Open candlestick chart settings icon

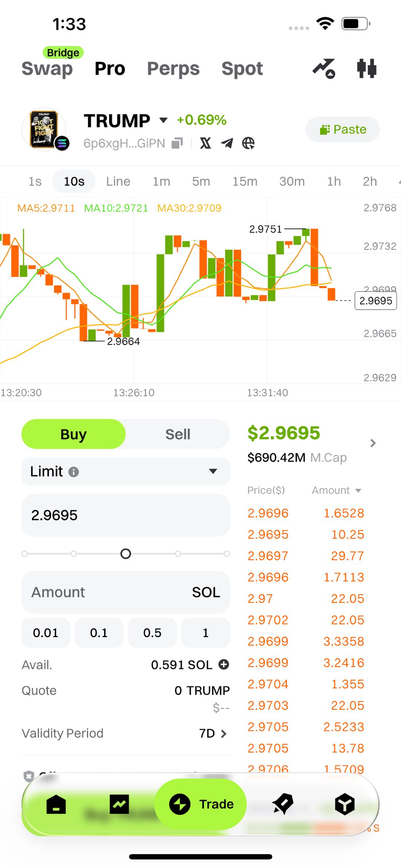point(366,69)
